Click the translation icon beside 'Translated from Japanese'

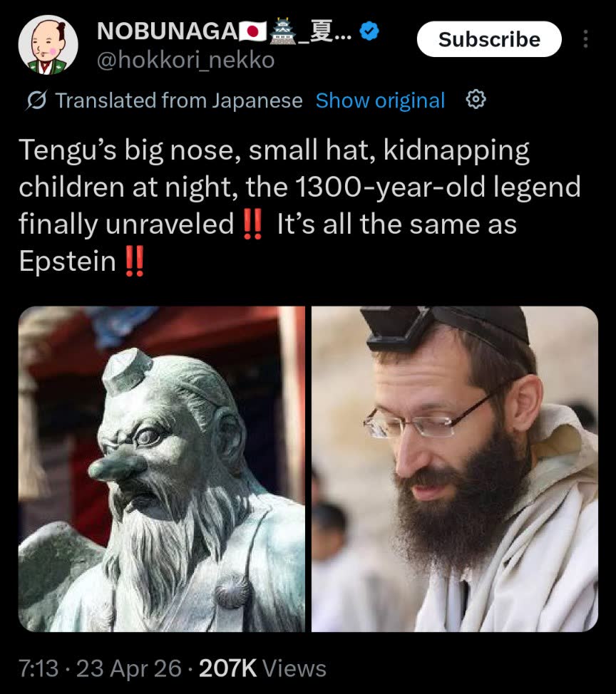(x=36, y=100)
